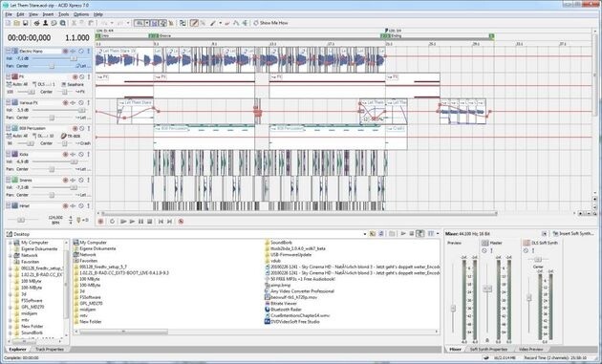Open DLS Soft Synth icon in Mixer
Viewport: 602px width, 364px height.
coord(527,243)
